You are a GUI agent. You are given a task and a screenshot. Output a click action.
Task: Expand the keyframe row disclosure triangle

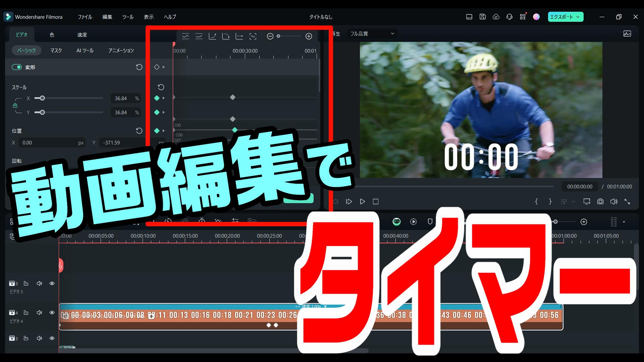coord(164,67)
